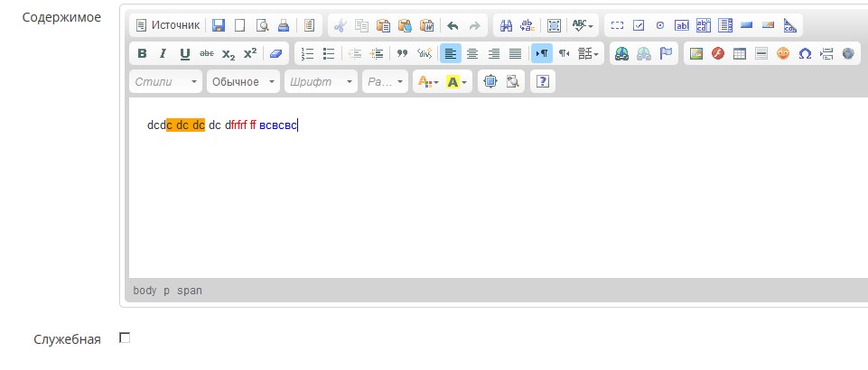Open the Обычное format dropdown
This screenshot has width=868, height=370.
point(244,82)
